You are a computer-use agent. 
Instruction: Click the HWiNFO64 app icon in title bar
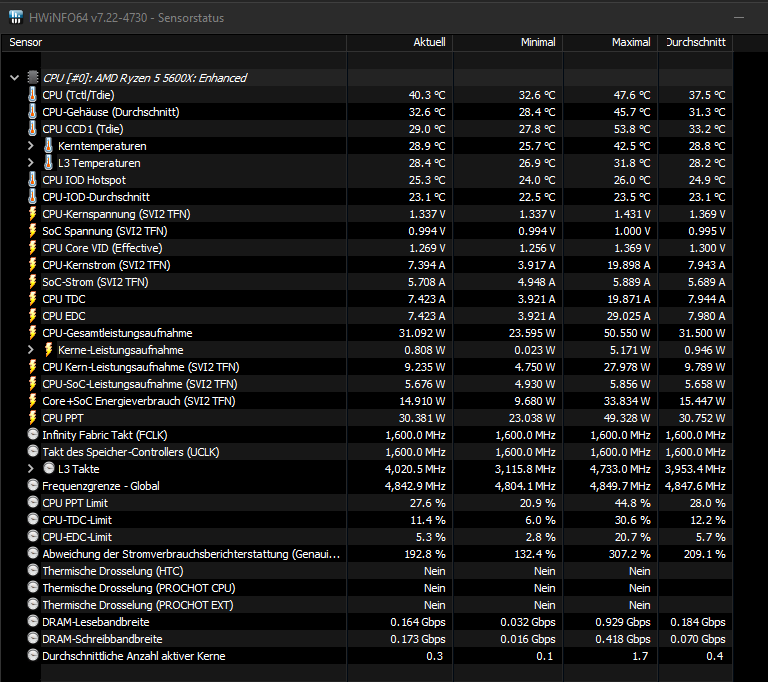tap(16, 17)
